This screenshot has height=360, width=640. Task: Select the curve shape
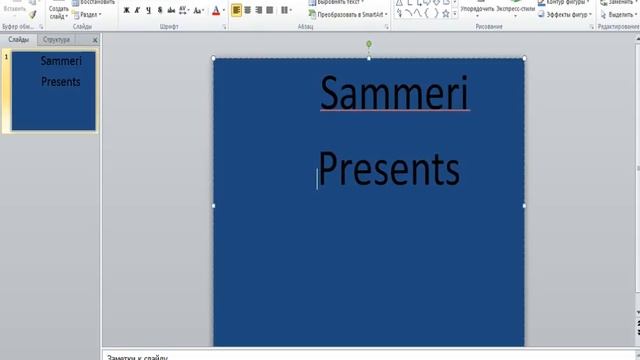click(417, 14)
